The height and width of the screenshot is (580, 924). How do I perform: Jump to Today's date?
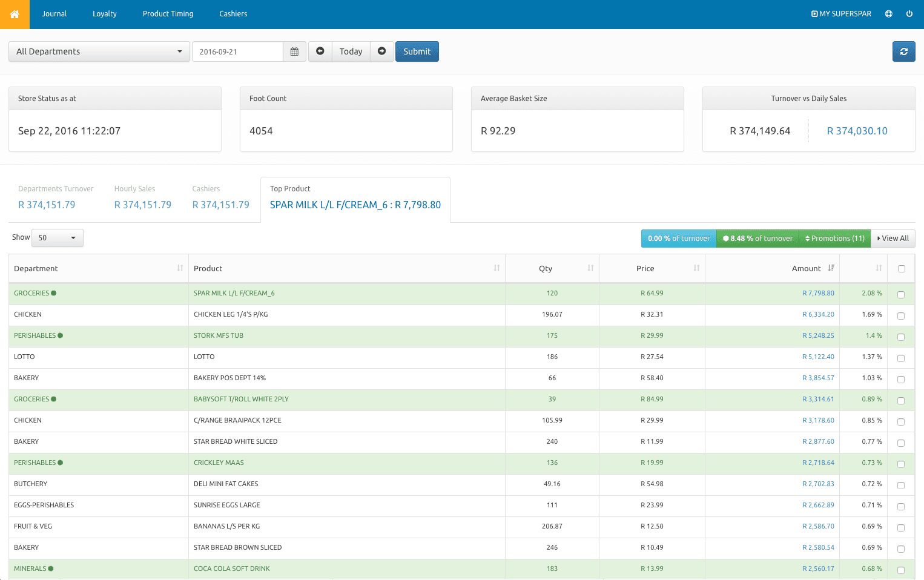click(x=351, y=51)
